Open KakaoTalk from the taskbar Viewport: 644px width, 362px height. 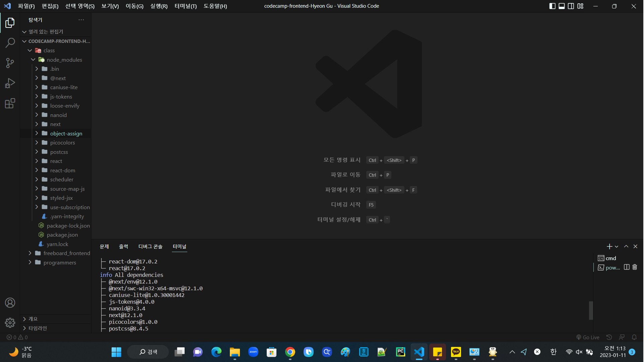pyautogui.click(x=456, y=352)
